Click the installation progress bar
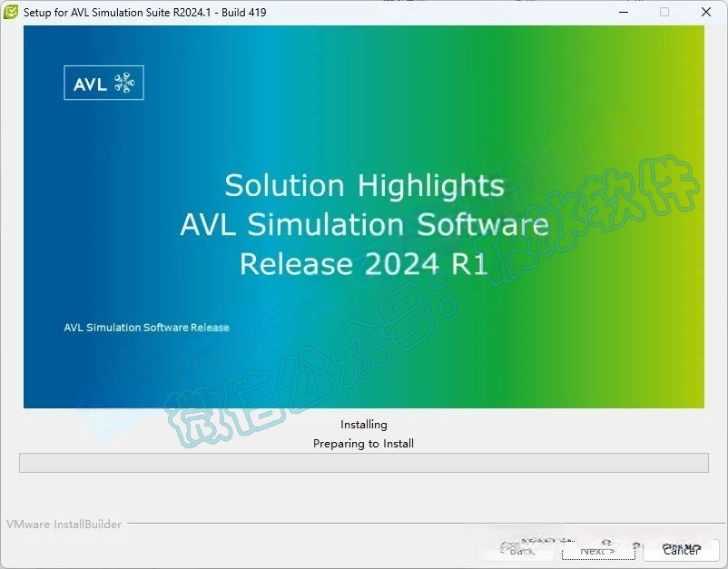The height and width of the screenshot is (569, 728). 364,463
